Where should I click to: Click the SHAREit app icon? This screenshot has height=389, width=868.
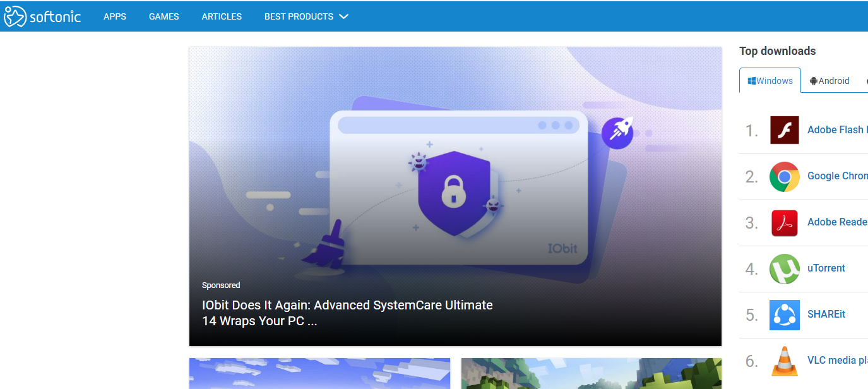(x=784, y=315)
